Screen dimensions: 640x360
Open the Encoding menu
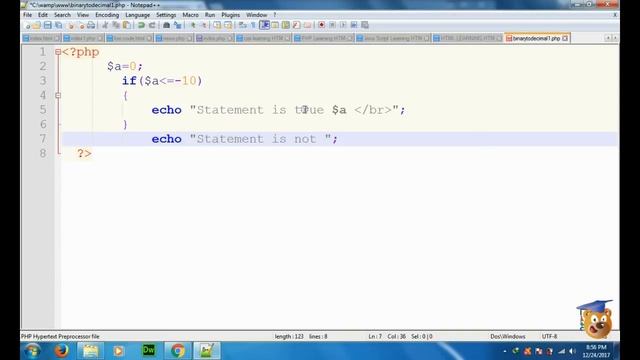(107, 15)
